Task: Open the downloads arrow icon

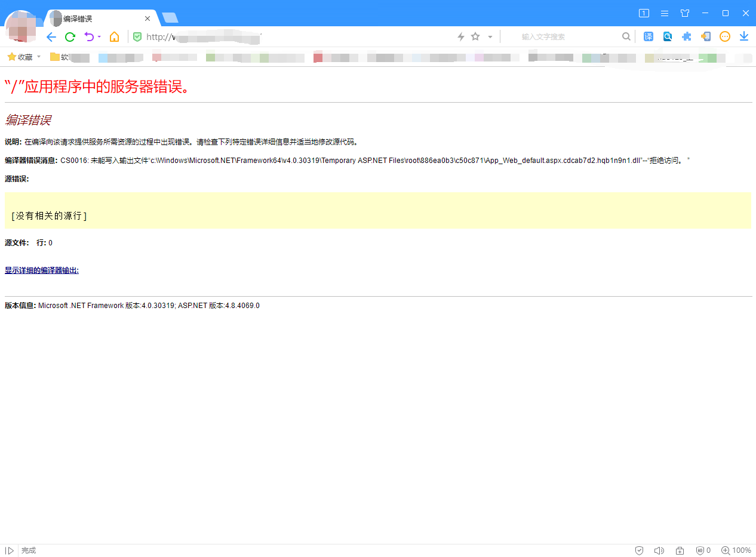Action: tap(744, 36)
